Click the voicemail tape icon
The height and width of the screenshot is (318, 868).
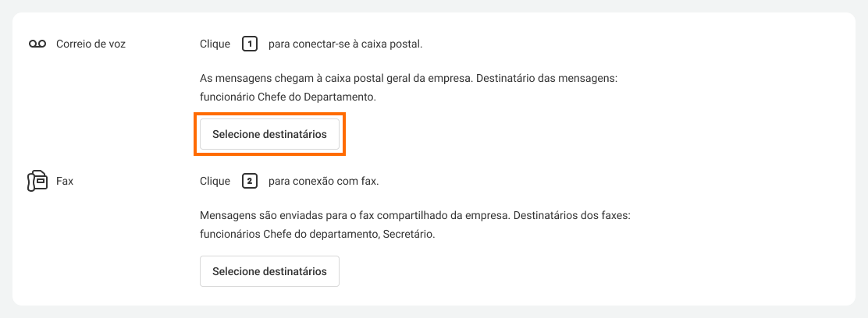tap(37, 44)
